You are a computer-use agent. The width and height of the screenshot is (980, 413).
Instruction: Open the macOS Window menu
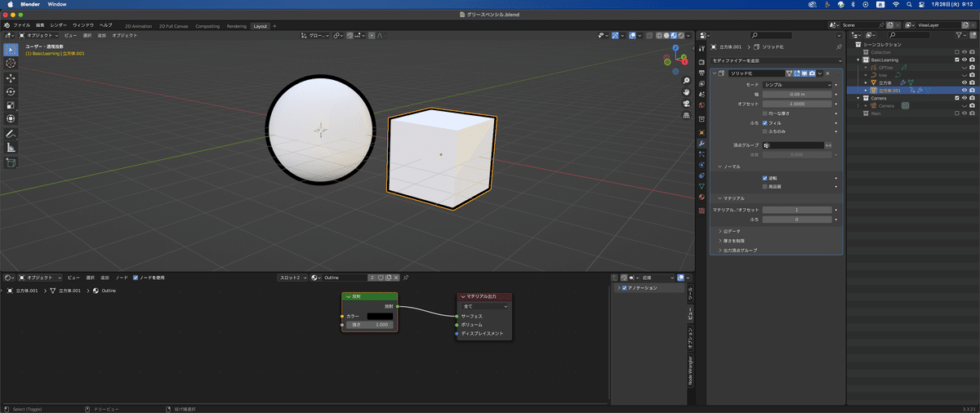(57, 4)
